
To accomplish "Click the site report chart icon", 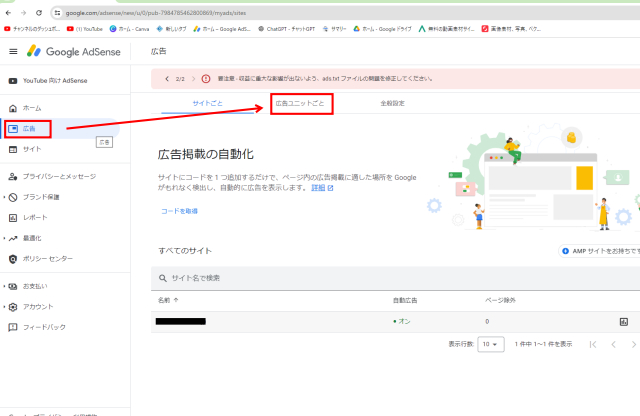I will click(623, 321).
